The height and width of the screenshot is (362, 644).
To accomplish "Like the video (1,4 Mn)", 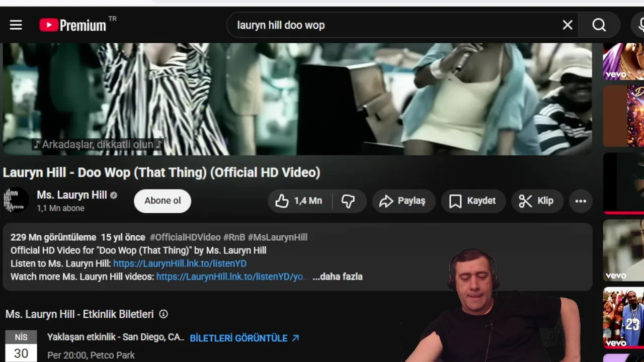I will (299, 201).
